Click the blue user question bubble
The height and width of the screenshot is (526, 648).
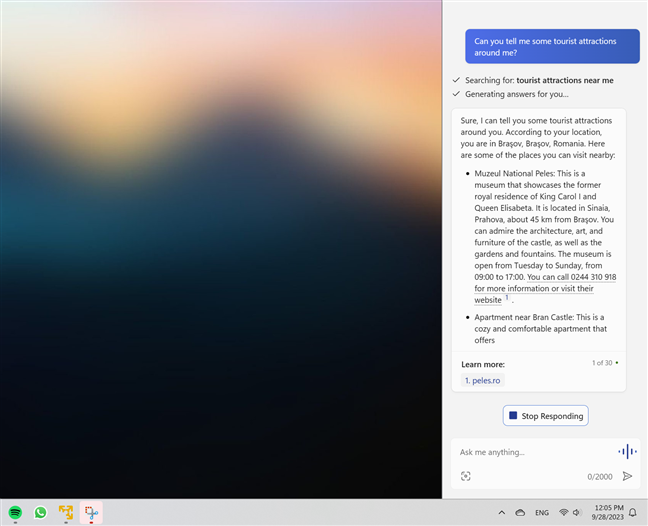pyautogui.click(x=551, y=46)
